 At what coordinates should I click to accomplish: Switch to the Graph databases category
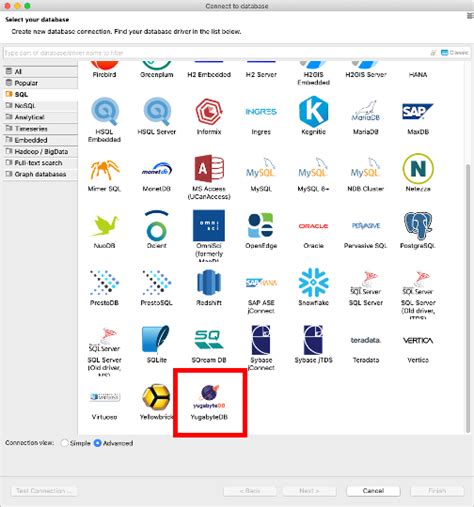(x=41, y=174)
